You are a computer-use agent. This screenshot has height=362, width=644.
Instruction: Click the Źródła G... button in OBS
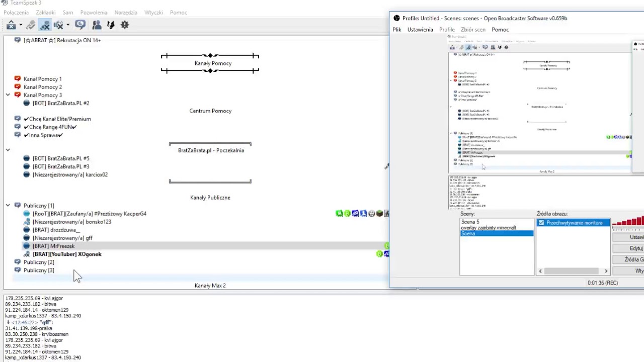pos(628,259)
